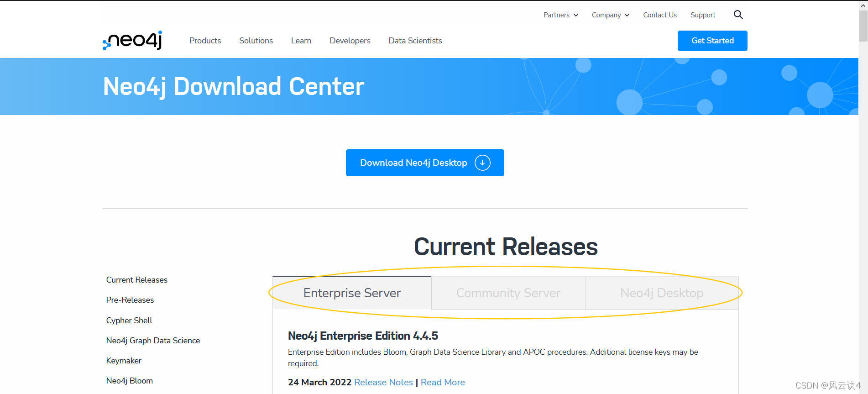Click the Get Started button
Screen dimensions: 868x394
712,41
